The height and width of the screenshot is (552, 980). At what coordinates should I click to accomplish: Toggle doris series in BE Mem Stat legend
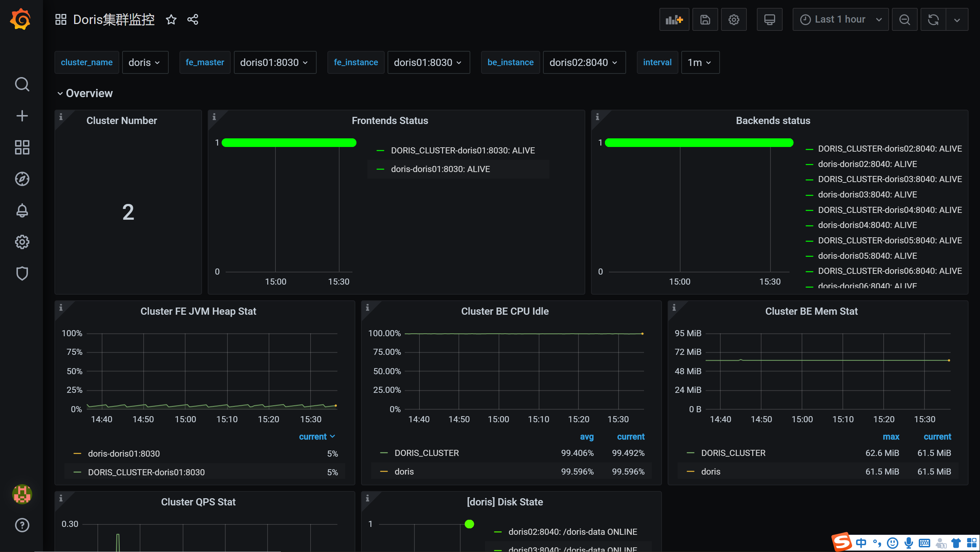coord(710,472)
